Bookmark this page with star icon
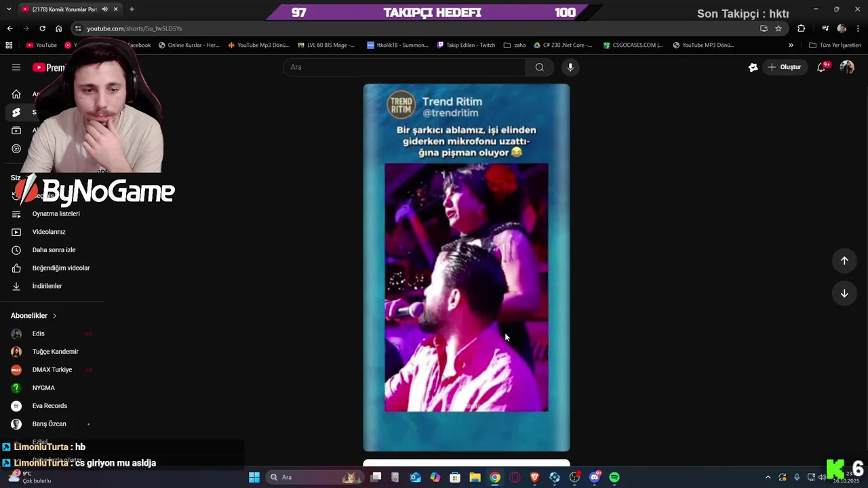 pos(778,28)
